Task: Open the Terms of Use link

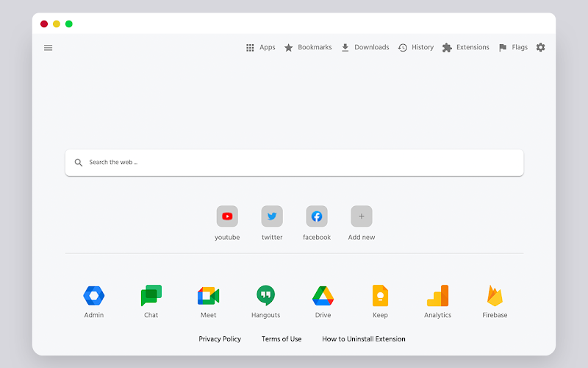Action: (x=282, y=339)
